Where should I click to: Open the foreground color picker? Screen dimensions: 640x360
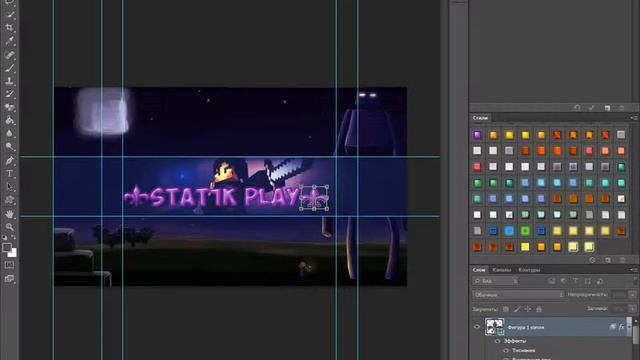7,247
